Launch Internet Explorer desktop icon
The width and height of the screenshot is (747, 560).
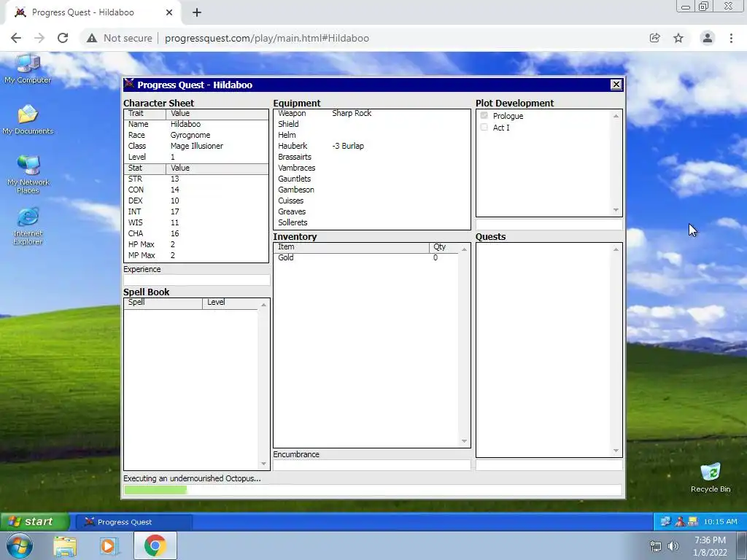pyautogui.click(x=28, y=226)
